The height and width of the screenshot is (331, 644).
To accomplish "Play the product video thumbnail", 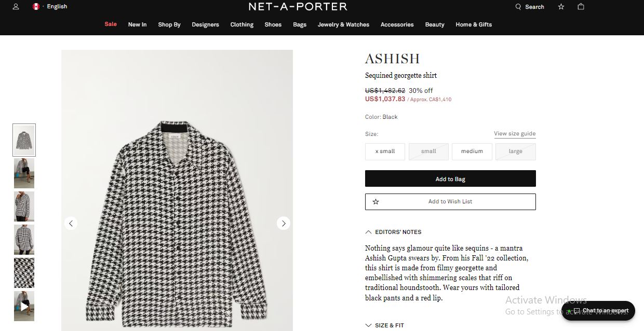I will point(24,306).
